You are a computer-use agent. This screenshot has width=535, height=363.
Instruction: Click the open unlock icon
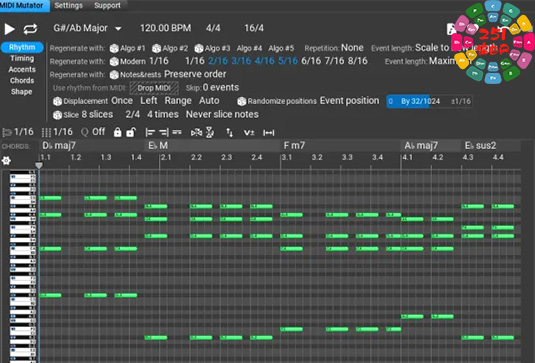(131, 132)
